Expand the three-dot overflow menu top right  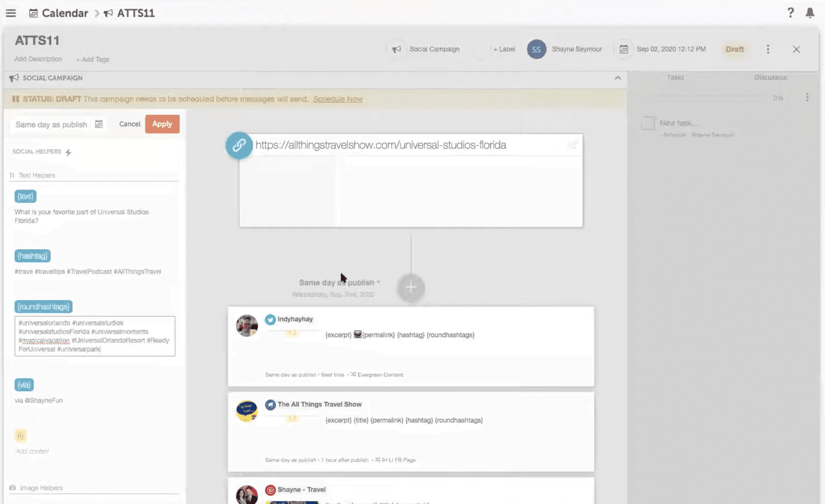click(x=768, y=49)
